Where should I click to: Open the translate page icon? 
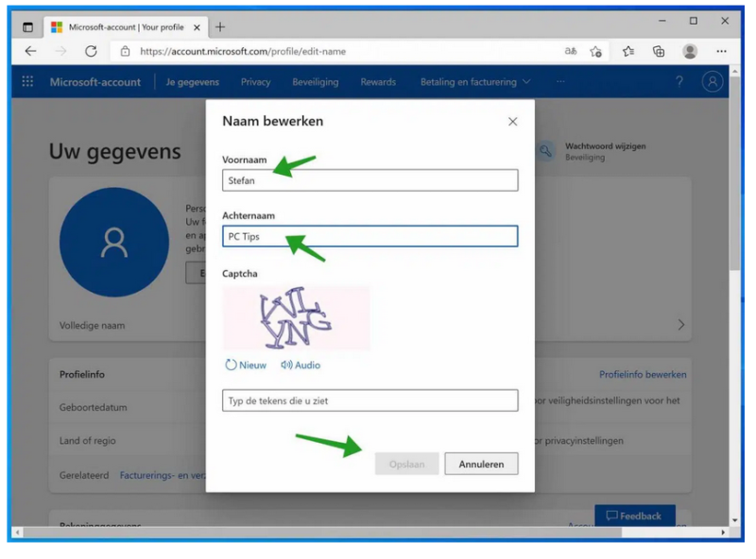(x=571, y=51)
